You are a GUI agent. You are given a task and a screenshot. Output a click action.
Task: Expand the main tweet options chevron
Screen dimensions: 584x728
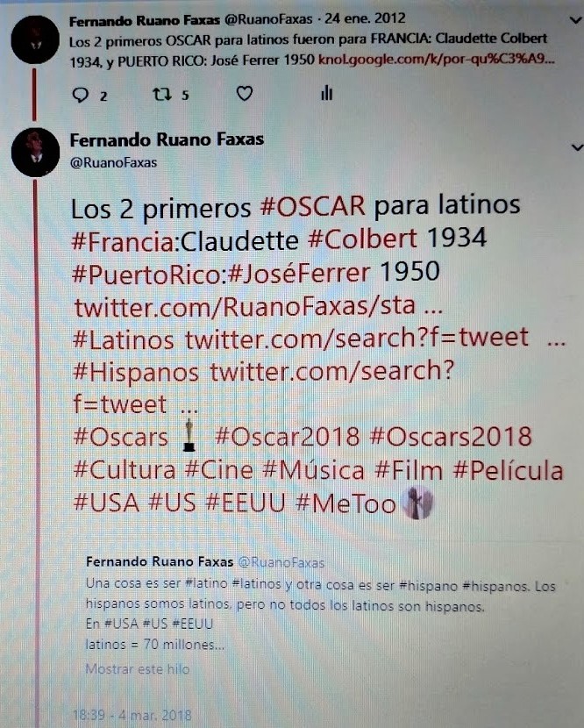[x=577, y=147]
